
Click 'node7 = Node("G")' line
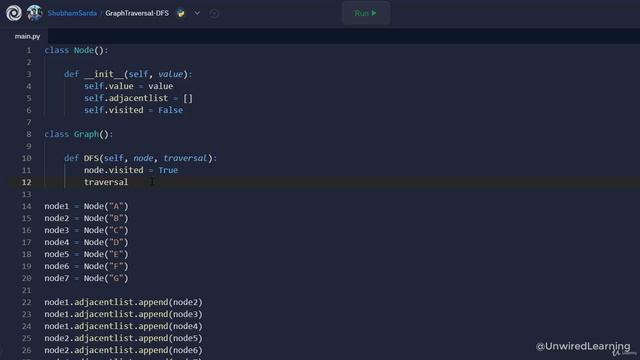(86, 278)
